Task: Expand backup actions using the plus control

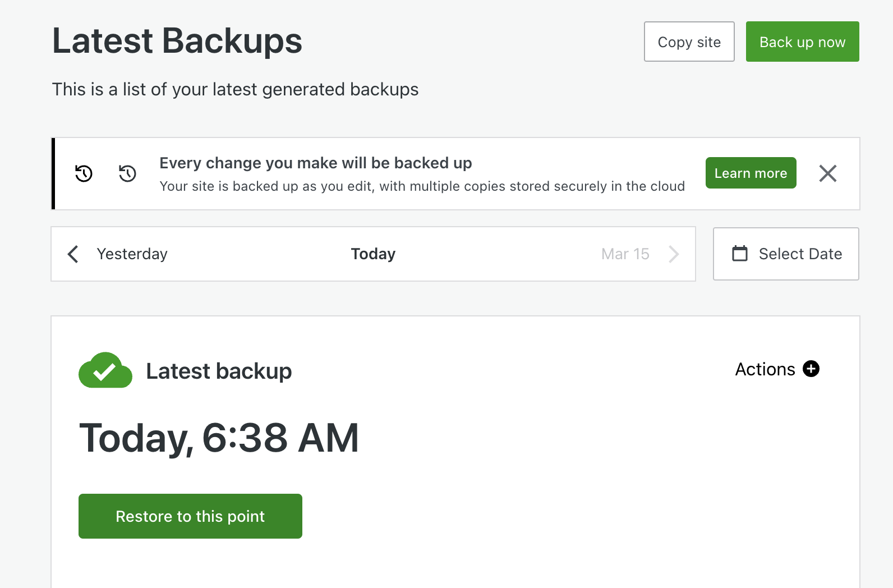Action: [811, 369]
